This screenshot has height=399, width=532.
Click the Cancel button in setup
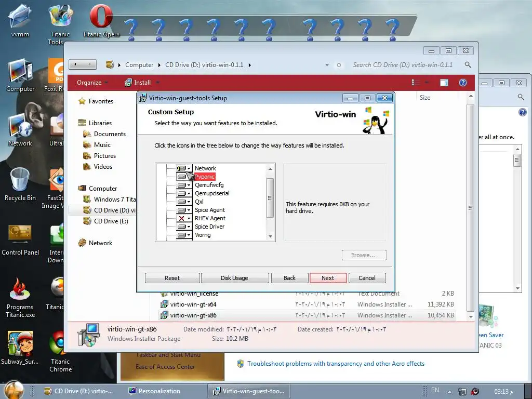click(x=367, y=278)
